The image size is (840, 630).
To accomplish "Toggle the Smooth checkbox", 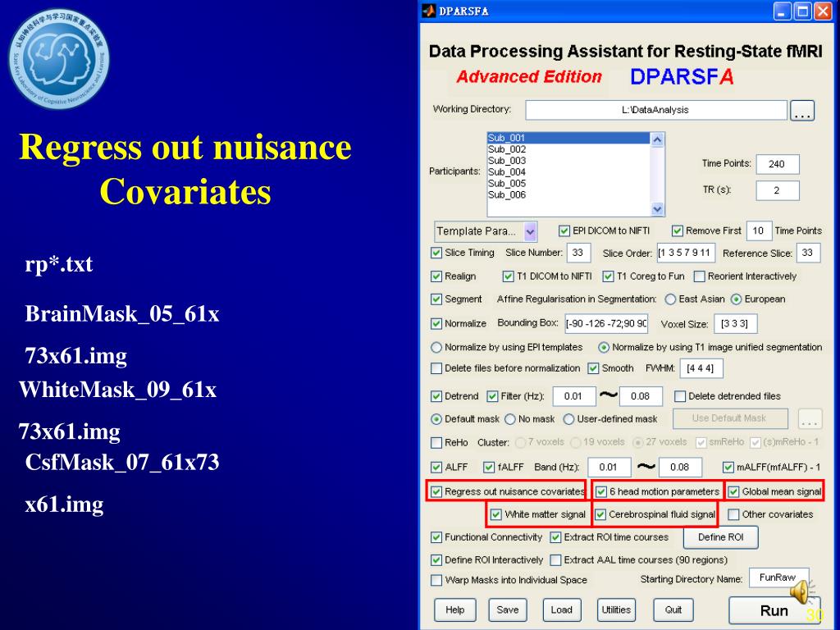I will pos(593,368).
